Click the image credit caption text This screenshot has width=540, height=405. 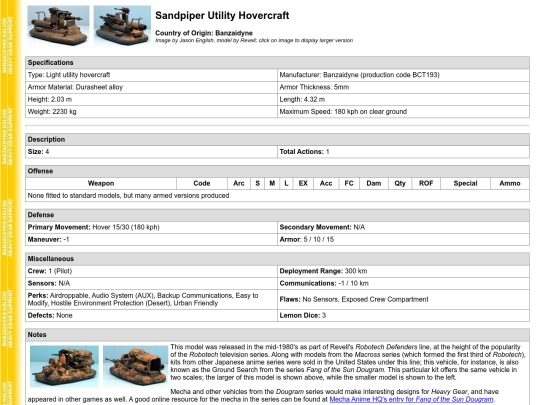254,40
